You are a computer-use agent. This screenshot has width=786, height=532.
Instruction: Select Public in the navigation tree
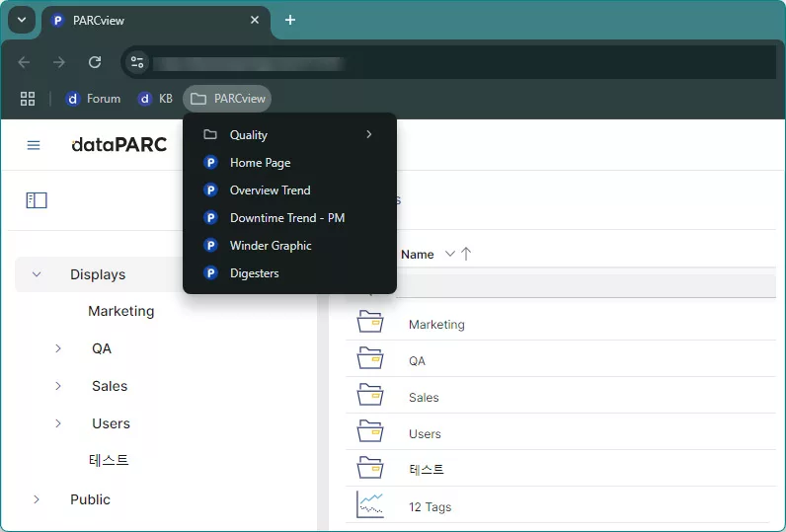[90, 499]
